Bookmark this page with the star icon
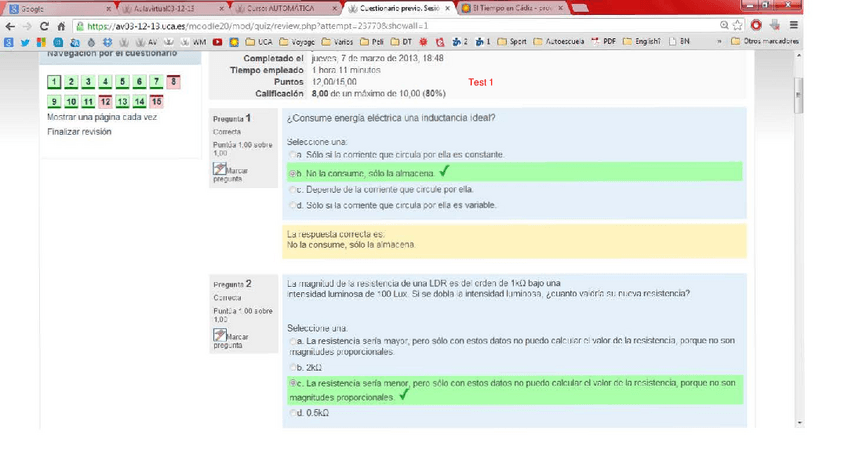This screenshot has height=460, width=848. click(737, 26)
